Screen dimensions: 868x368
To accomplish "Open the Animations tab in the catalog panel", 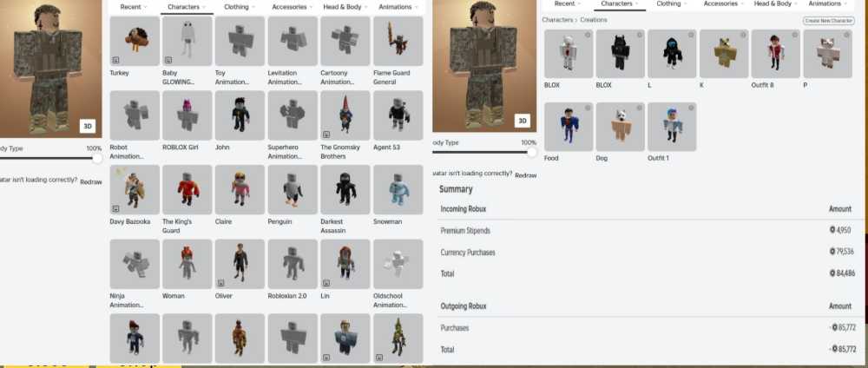I will pos(398,7).
